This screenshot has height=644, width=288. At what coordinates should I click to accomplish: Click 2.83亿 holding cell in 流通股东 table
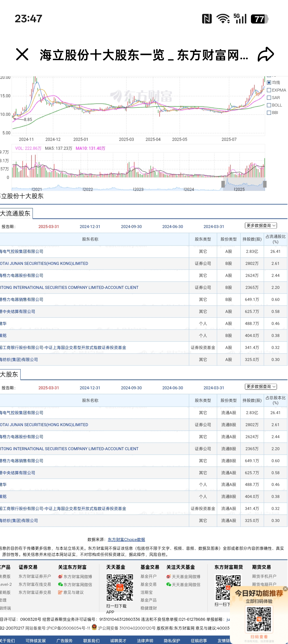[252, 251]
